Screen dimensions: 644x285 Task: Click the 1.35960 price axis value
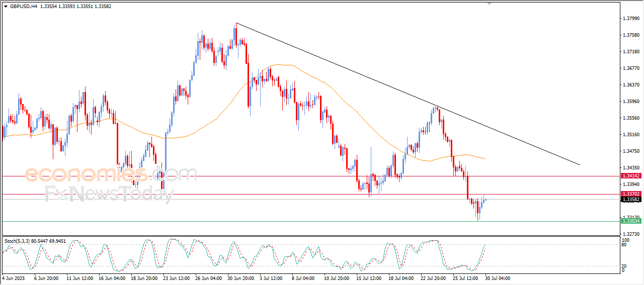point(631,102)
